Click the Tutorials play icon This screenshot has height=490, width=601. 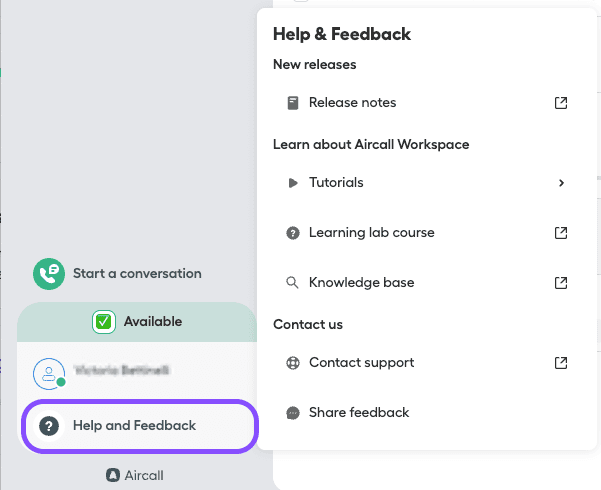(293, 183)
